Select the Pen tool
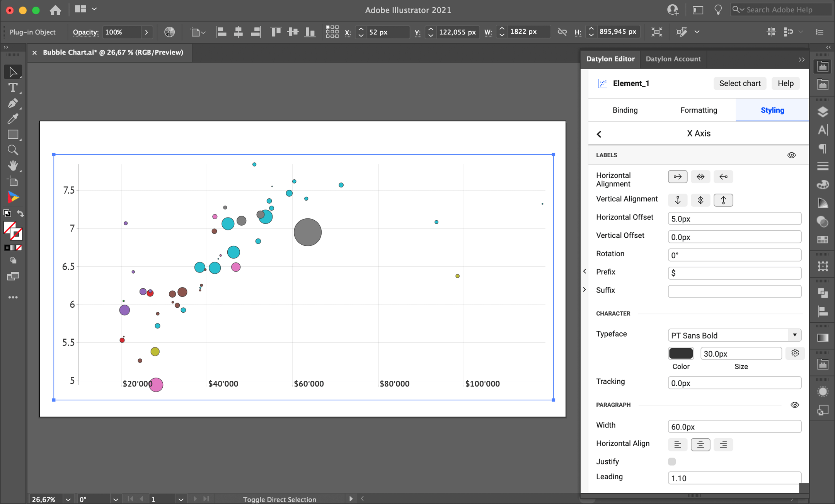The image size is (835, 504). click(x=13, y=103)
